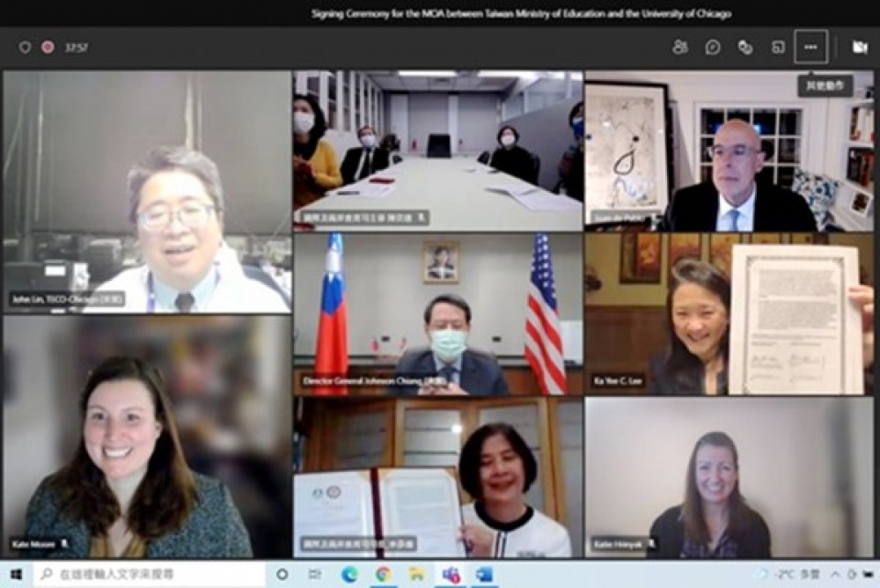
Task: Switch to Microsoft Teams on the taskbar
Action: pos(451,574)
